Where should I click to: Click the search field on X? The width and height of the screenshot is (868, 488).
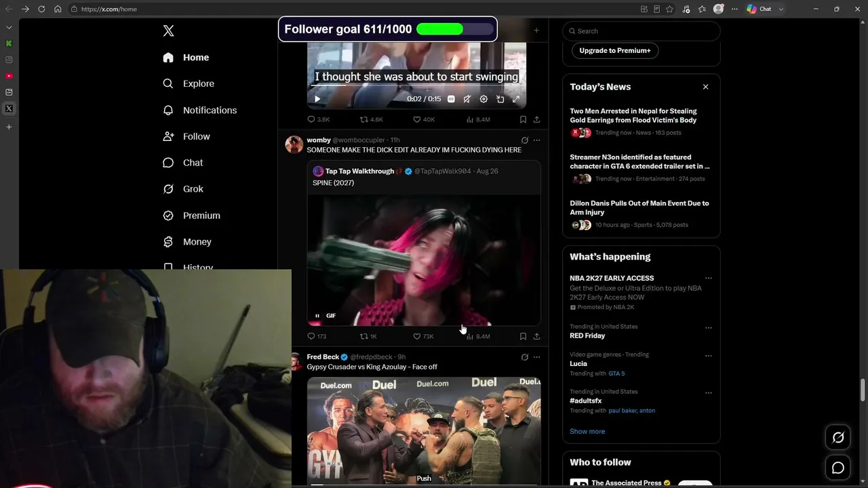pyautogui.click(x=642, y=31)
